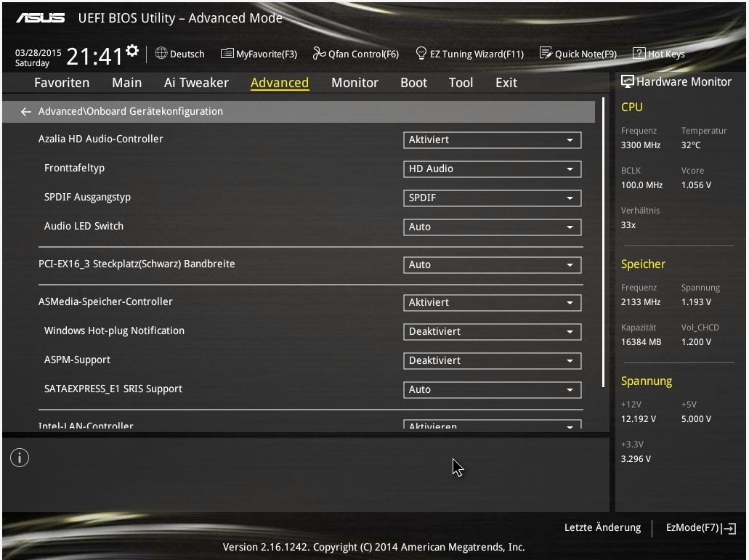Open Azalia HD Audio-Controller dropdown
This screenshot has width=749, height=560.
pyautogui.click(x=492, y=140)
